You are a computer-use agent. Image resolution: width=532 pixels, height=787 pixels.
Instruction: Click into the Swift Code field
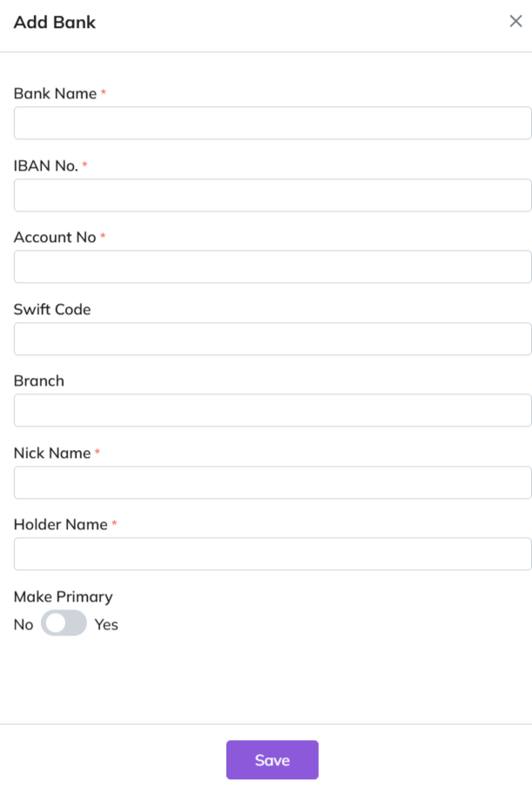(x=273, y=339)
